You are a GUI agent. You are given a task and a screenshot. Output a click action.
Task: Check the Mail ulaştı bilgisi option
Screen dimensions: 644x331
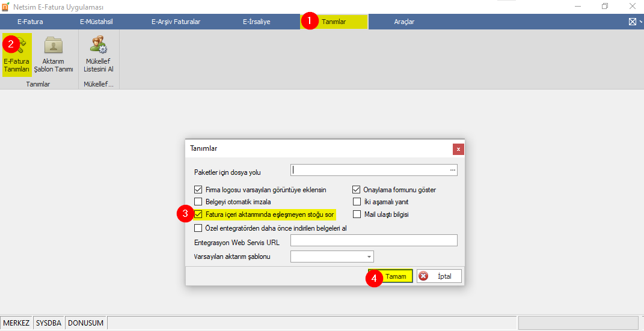pyautogui.click(x=357, y=214)
